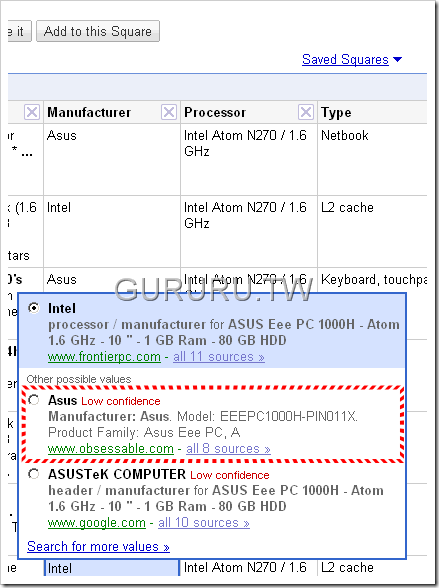Click the Add to this Square button
439x588 pixels.
(x=98, y=31)
